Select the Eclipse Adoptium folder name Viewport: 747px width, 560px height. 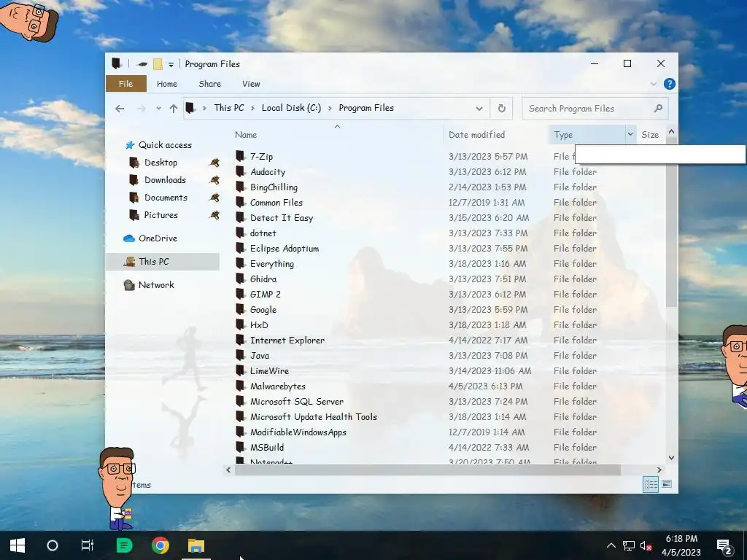pos(285,248)
